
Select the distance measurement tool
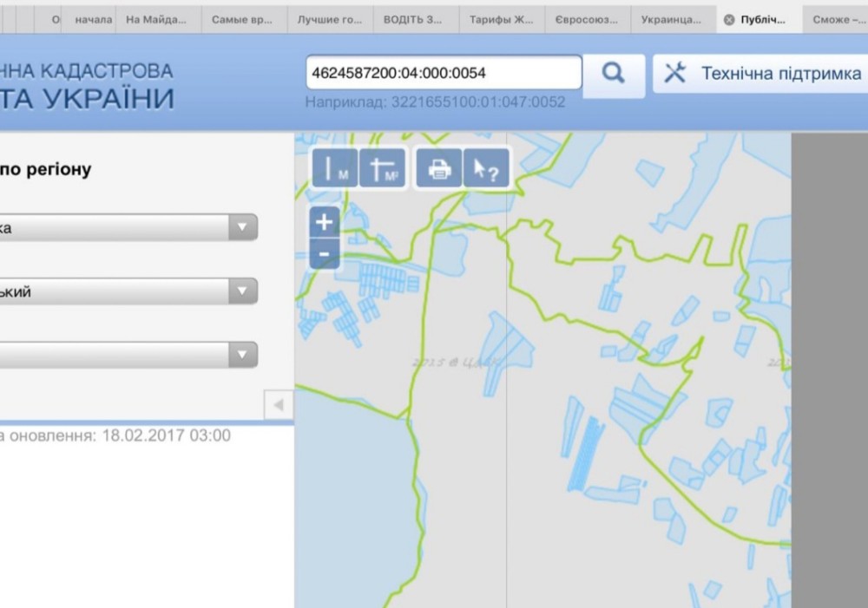(x=334, y=169)
